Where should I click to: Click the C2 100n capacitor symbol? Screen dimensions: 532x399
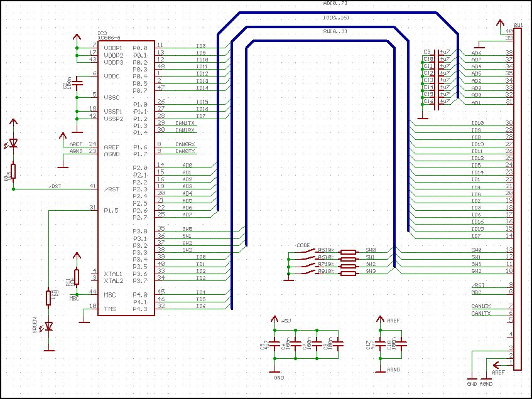(x=77, y=83)
